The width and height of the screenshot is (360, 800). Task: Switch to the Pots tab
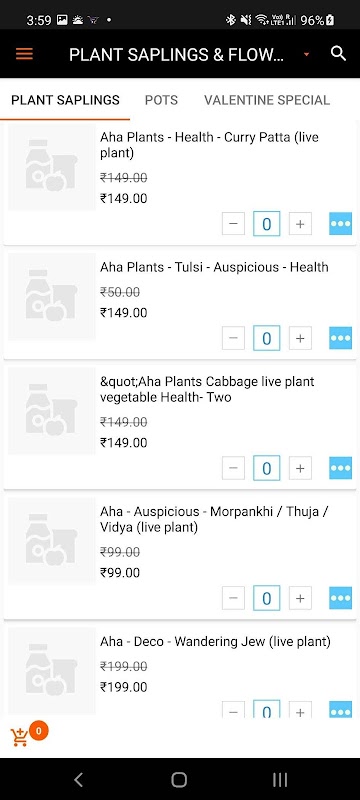tap(161, 100)
